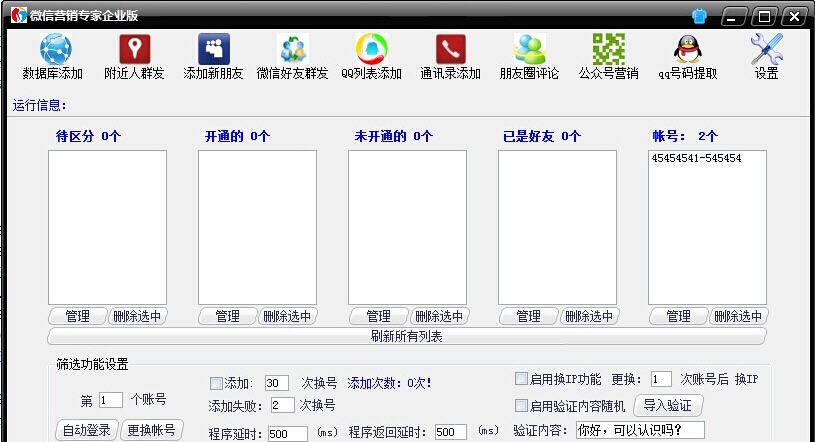The image size is (815, 442).
Task: Click the 运行信息 label
Action: (40, 106)
